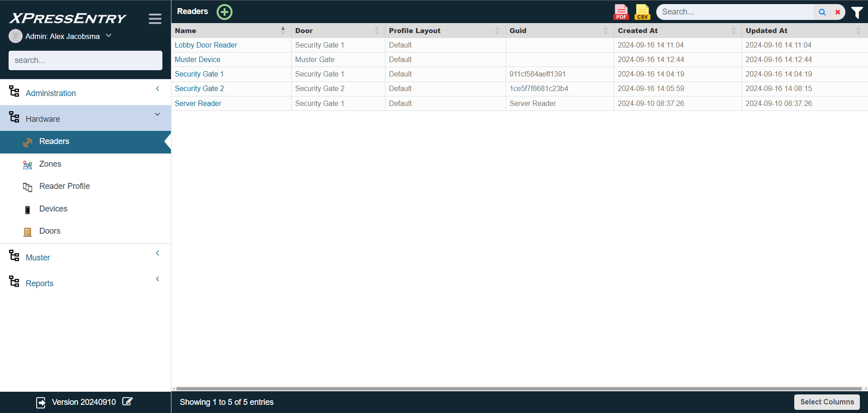The image size is (868, 413).
Task: Open the Admin: Alex Jacobsma dropdown
Action: point(108,35)
